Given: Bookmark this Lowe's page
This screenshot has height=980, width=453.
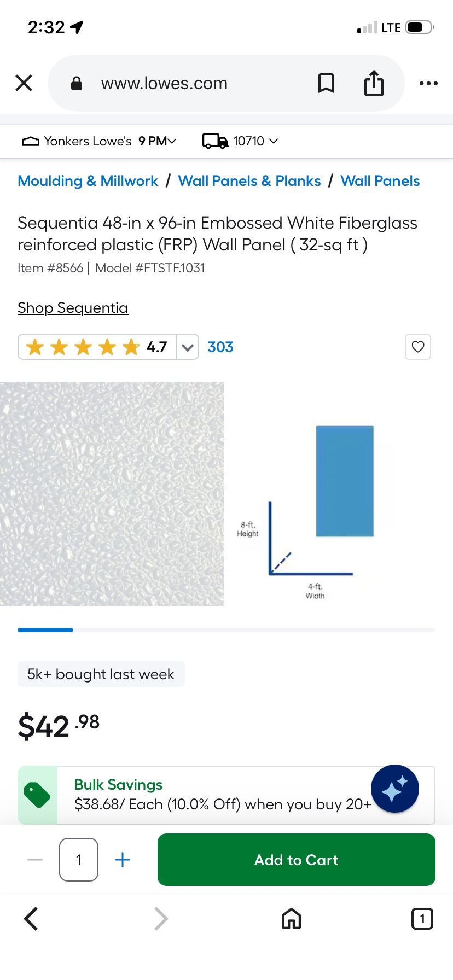Looking at the screenshot, I should (326, 83).
